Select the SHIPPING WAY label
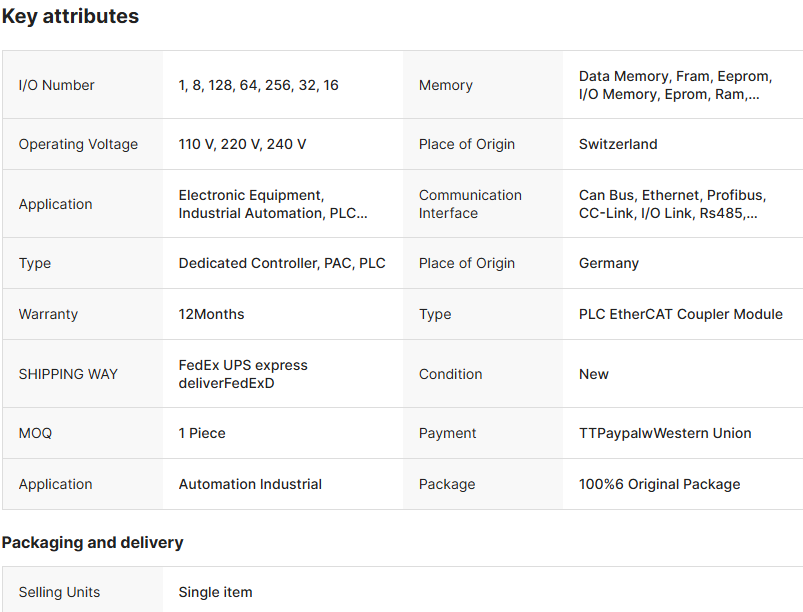 [68, 374]
